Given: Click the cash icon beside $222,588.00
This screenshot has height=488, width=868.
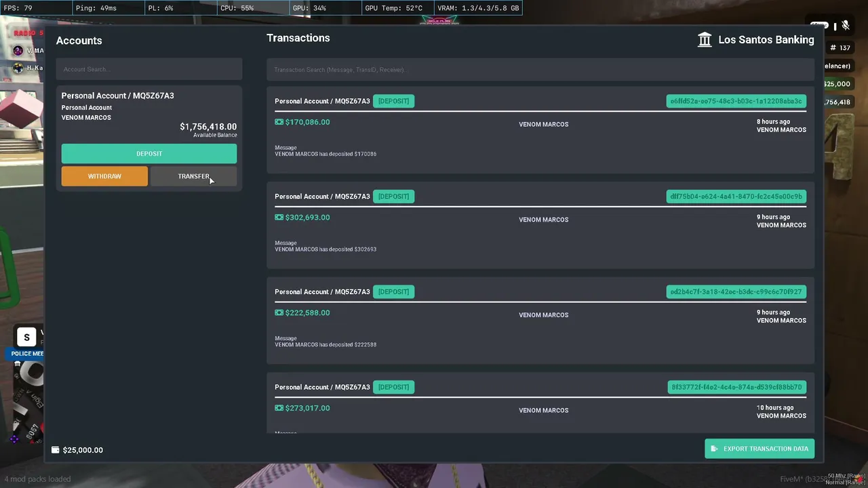Looking at the screenshot, I should tap(279, 313).
